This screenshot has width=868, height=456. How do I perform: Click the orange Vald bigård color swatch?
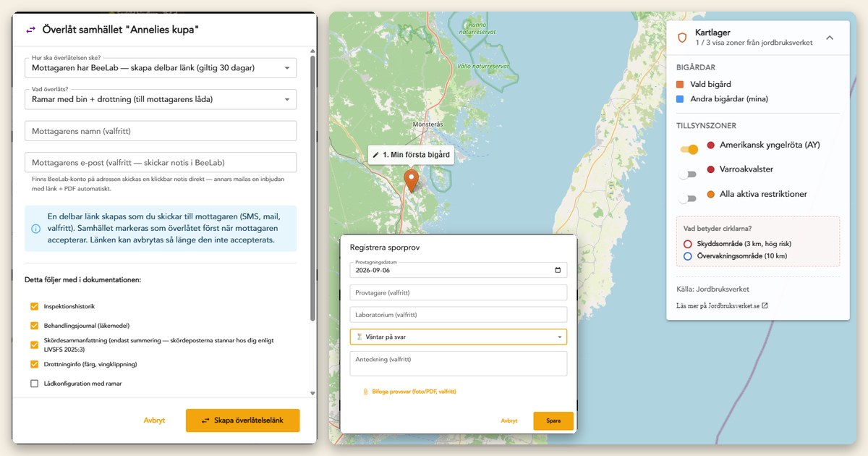coord(680,85)
